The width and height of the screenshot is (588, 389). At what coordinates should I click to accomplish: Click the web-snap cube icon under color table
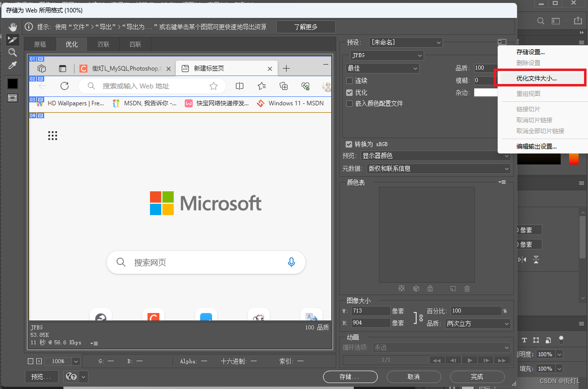pos(416,288)
